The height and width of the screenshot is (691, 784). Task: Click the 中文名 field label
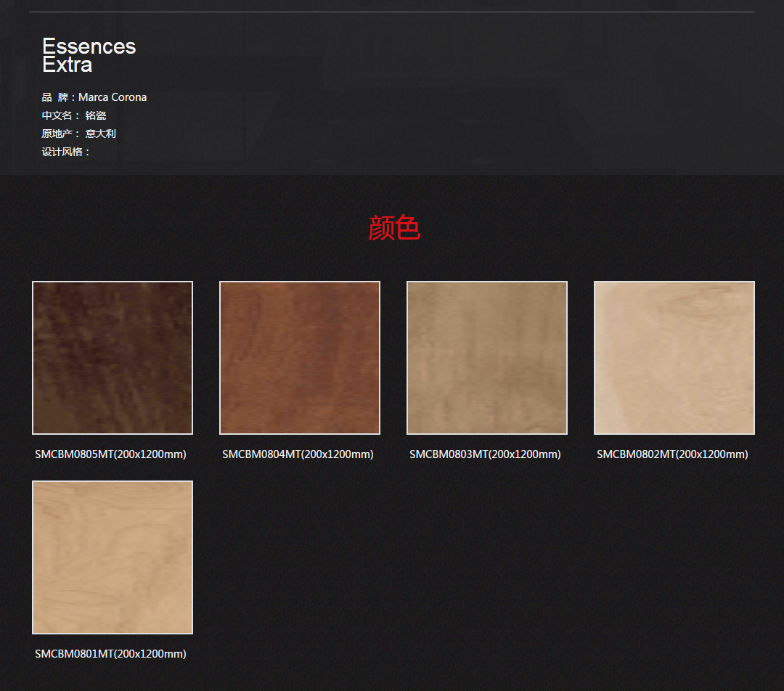[x=58, y=115]
